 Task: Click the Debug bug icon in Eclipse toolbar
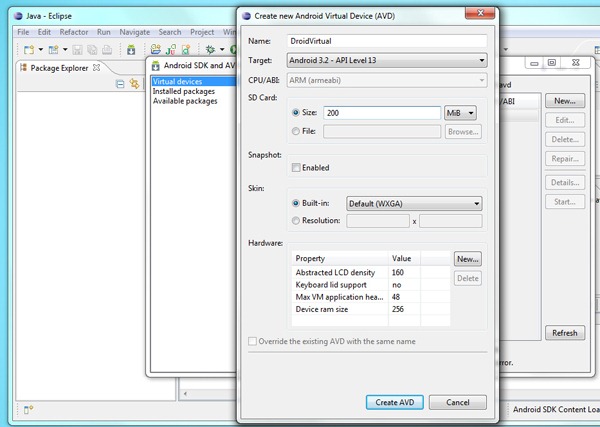(x=210, y=50)
